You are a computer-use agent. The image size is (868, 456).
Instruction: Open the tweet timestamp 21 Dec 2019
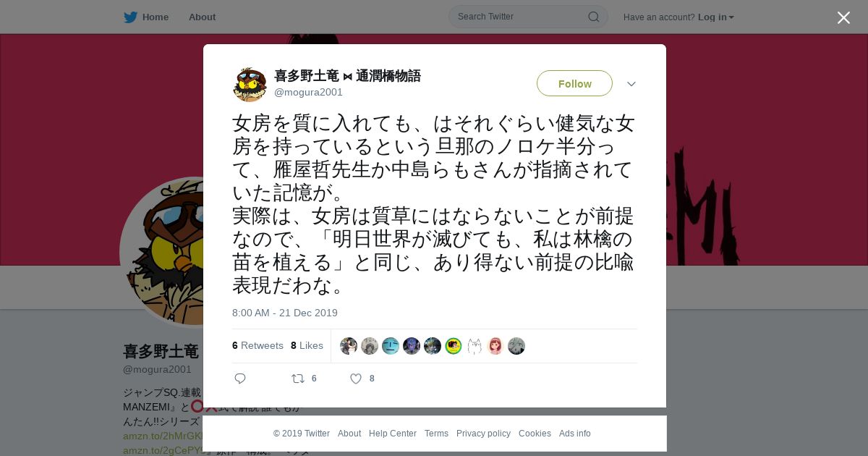(x=285, y=313)
